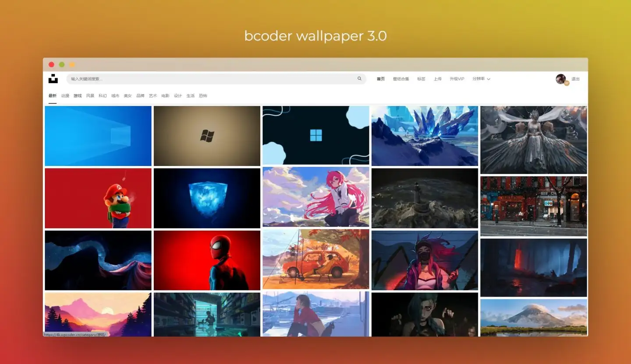This screenshot has width=631, height=364.
Task: Open the 分辨率 resolution dropdown
Action: click(481, 79)
